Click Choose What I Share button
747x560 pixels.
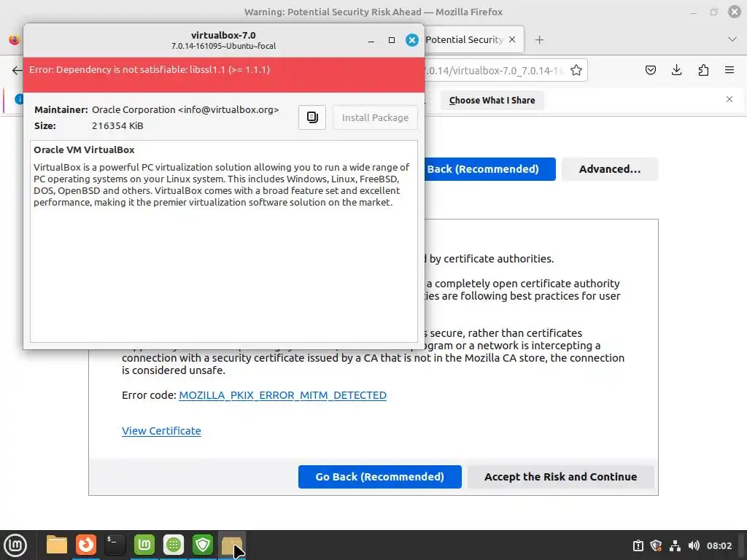[x=492, y=101]
